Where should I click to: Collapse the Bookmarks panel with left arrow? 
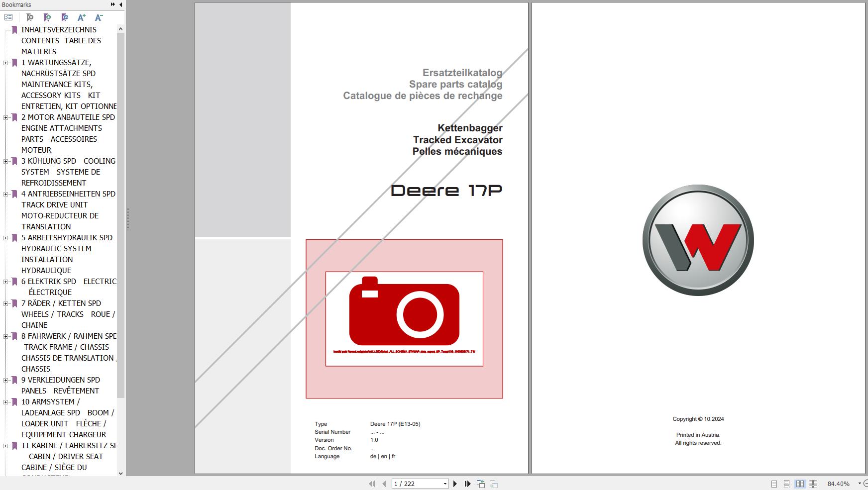(x=120, y=4)
